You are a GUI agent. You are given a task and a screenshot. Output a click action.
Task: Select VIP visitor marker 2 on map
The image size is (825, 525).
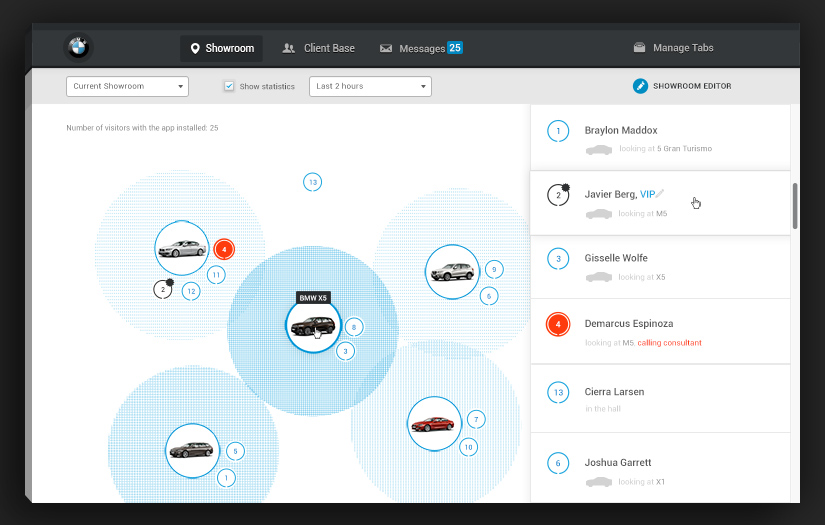point(163,289)
